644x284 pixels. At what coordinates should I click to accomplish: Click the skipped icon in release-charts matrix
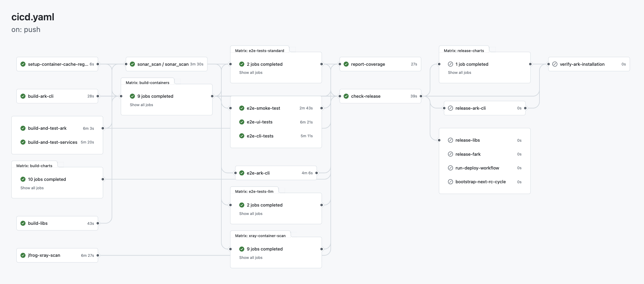(450, 64)
